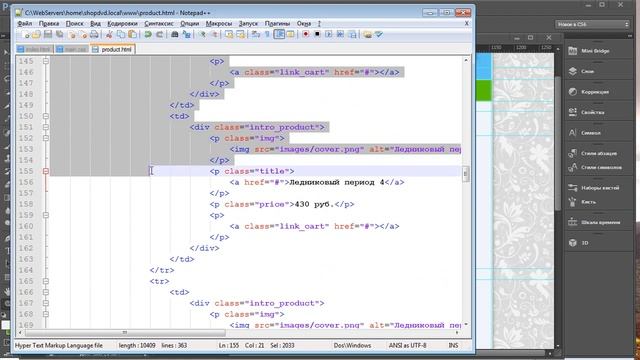Click the Save recorded macro icon
This screenshot has height=360, width=640.
[352, 35]
